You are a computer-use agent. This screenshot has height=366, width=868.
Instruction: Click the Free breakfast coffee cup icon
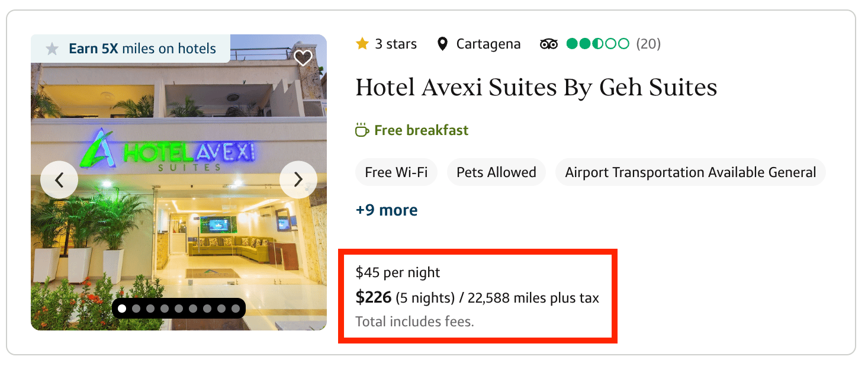(x=362, y=130)
